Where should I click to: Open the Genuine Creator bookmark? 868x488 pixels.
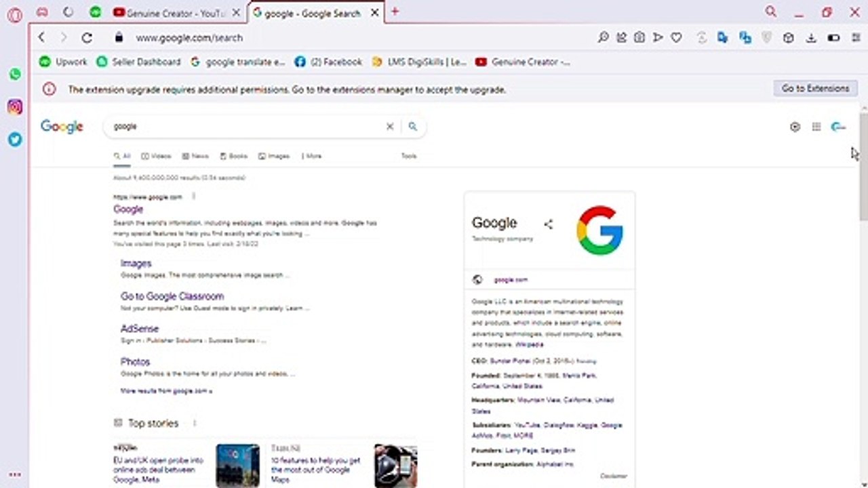pos(522,62)
